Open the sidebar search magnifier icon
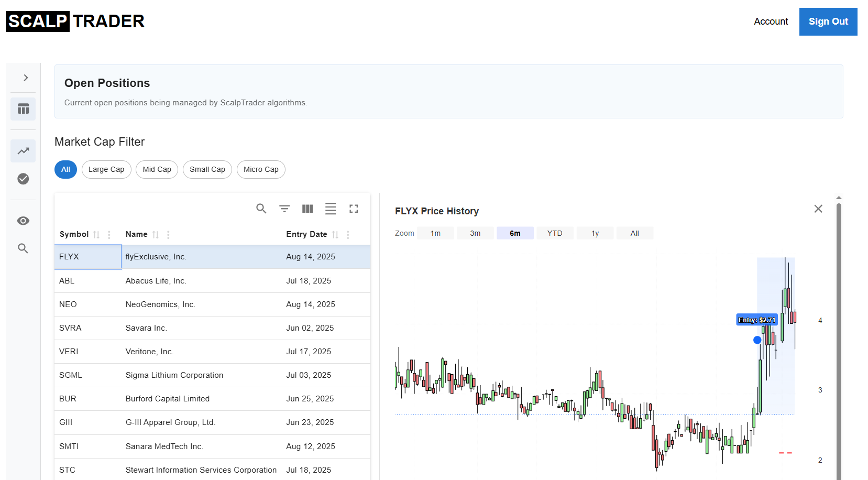This screenshot has height=480, width=868. coord(23,248)
